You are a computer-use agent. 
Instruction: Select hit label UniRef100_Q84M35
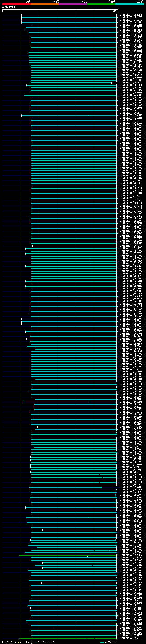131,55
